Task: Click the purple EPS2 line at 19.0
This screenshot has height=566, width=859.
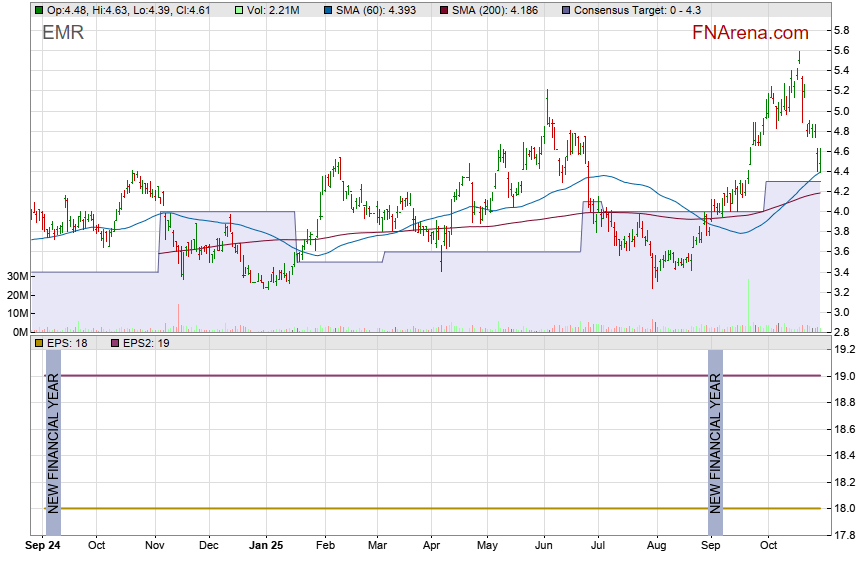Action: pos(400,376)
